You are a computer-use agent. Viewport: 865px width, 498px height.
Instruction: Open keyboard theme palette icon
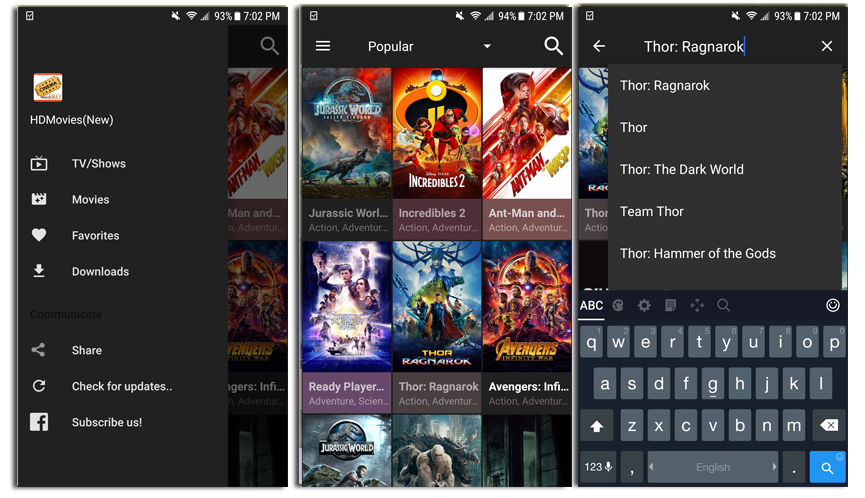(618, 305)
